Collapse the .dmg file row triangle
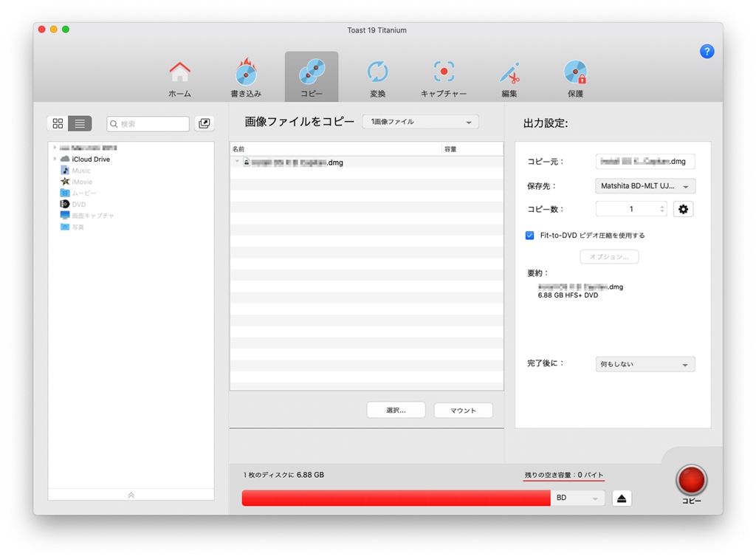The height and width of the screenshot is (559, 756). point(237,162)
